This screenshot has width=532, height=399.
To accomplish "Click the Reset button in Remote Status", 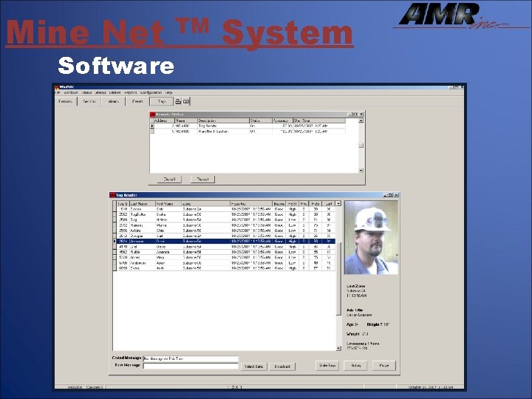I will click(202, 179).
